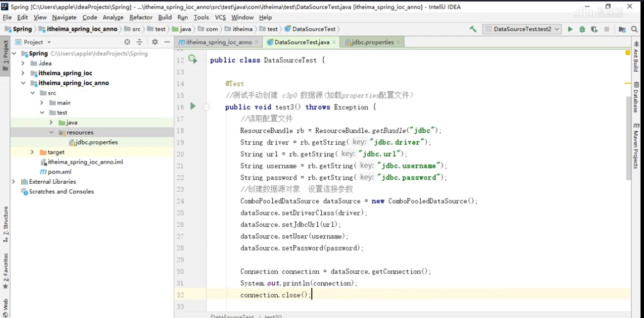Screen dimensions: 644x318
Task: Expand the target folder
Action: 33,152
